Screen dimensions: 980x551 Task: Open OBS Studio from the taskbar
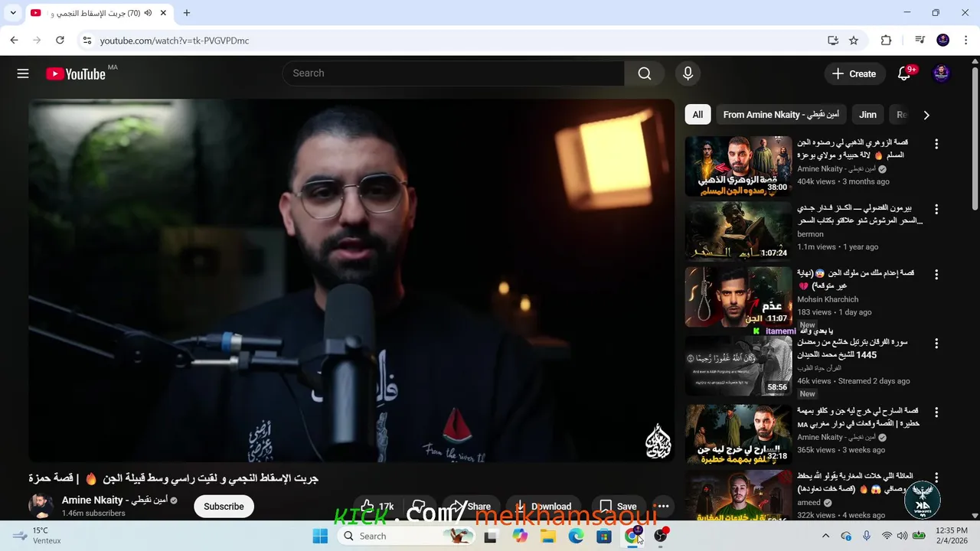coord(660,536)
